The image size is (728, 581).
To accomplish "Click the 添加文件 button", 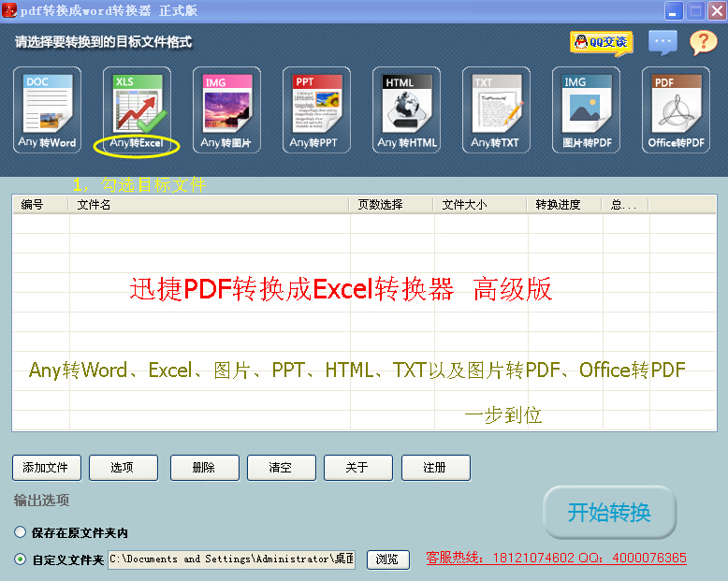I will tap(47, 467).
